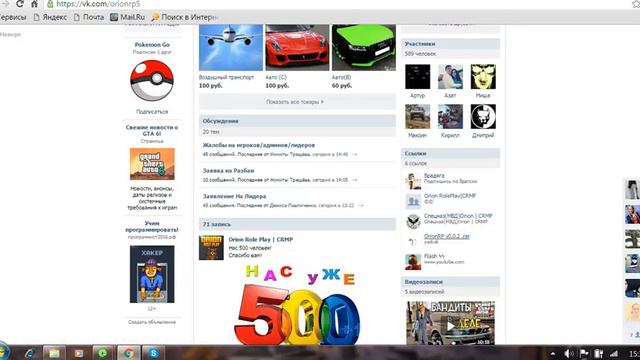Open Skype from the taskbar
640x360 pixels.
coord(153,353)
